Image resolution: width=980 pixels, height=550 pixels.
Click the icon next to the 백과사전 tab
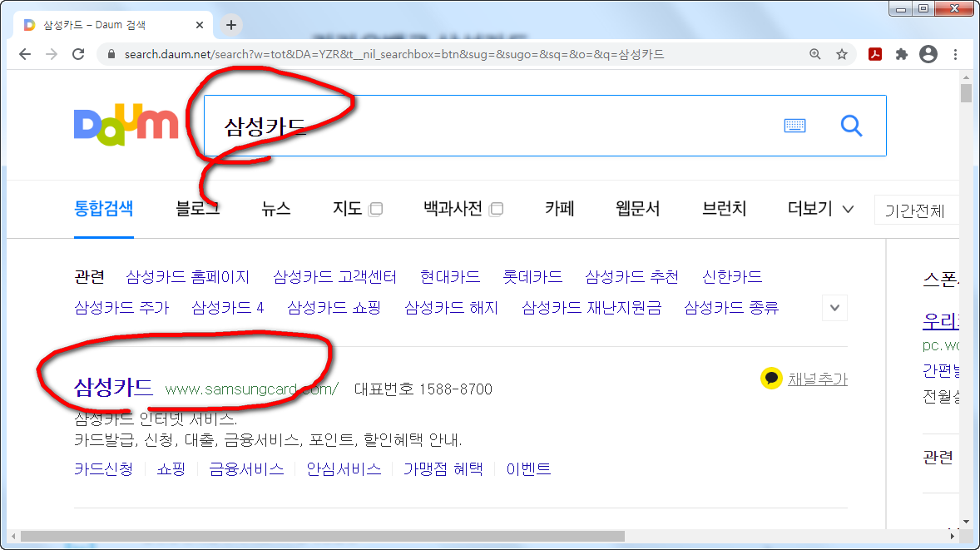tap(497, 209)
